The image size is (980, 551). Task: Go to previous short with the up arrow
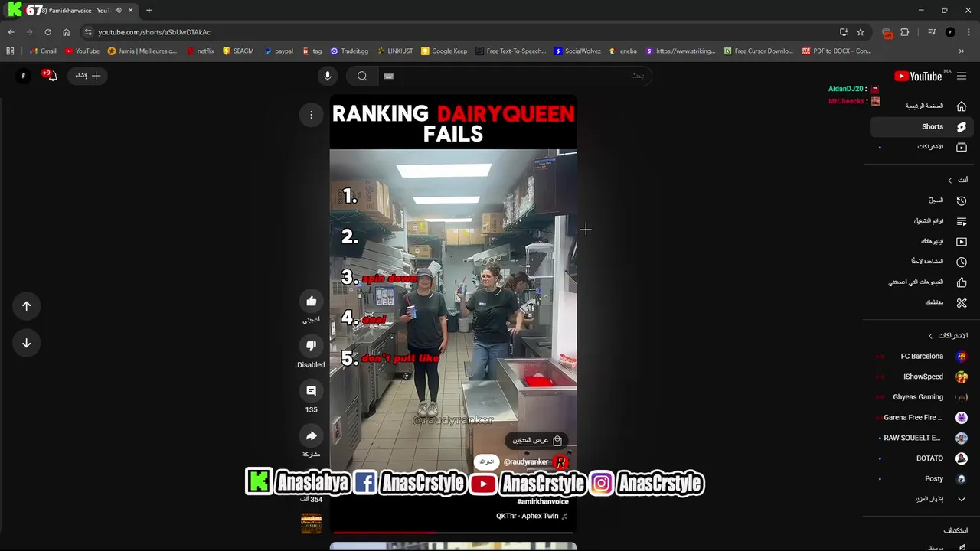(26, 306)
